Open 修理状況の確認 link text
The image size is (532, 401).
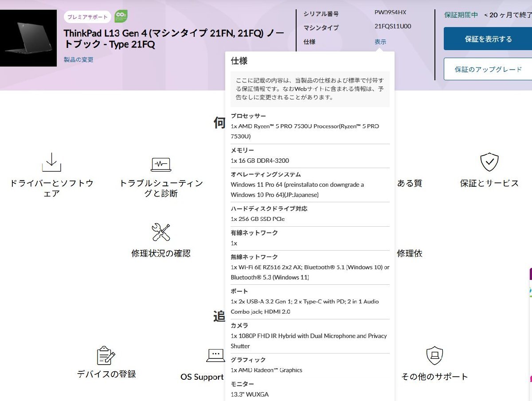coord(161,253)
